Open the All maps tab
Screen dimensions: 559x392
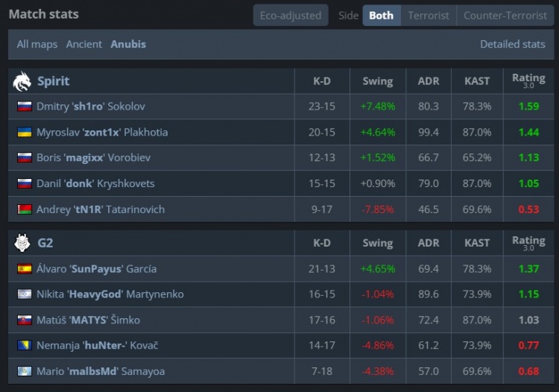click(x=37, y=44)
